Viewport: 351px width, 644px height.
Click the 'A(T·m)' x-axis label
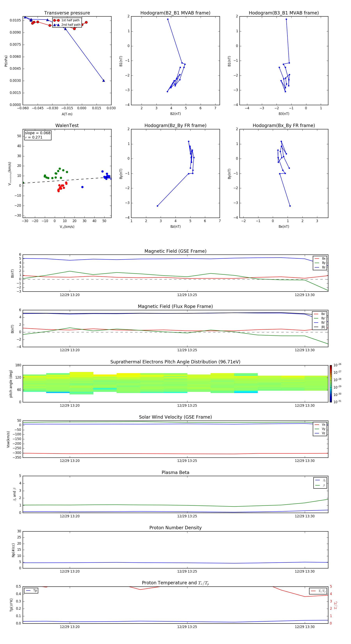(x=67, y=114)
